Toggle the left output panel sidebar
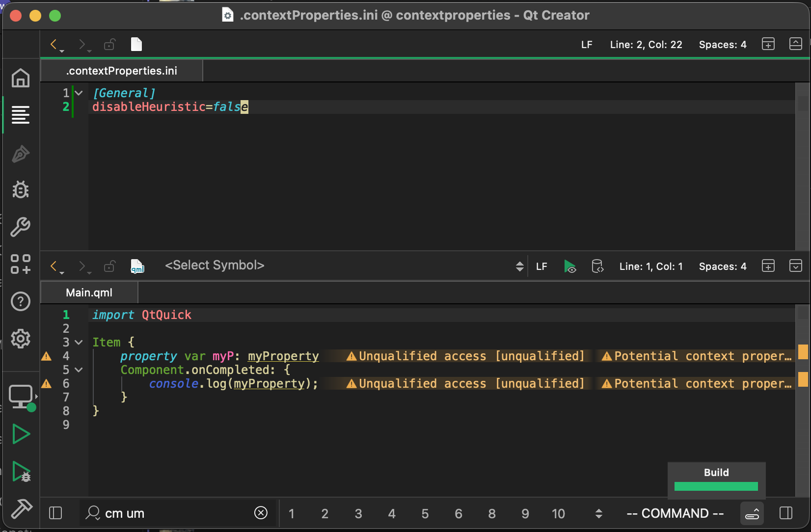 tap(55, 513)
